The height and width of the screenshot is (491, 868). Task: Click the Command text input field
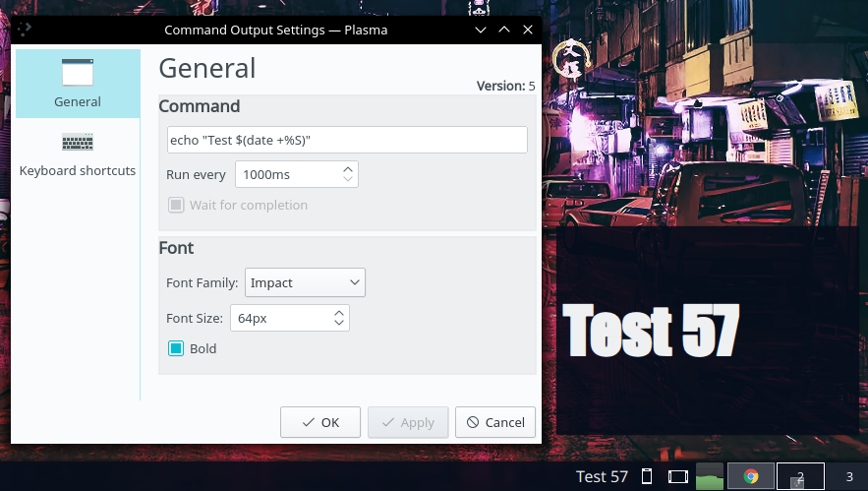point(347,140)
